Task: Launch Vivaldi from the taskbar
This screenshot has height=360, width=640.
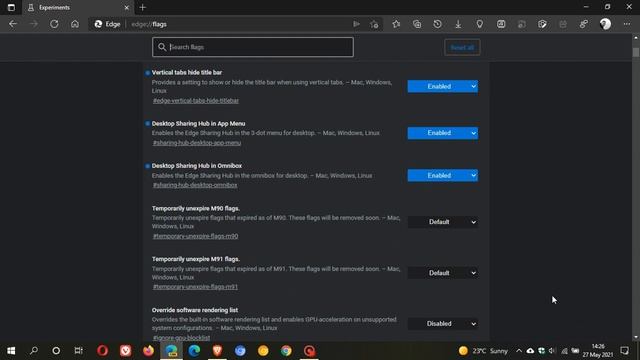Action: [x=126, y=351]
